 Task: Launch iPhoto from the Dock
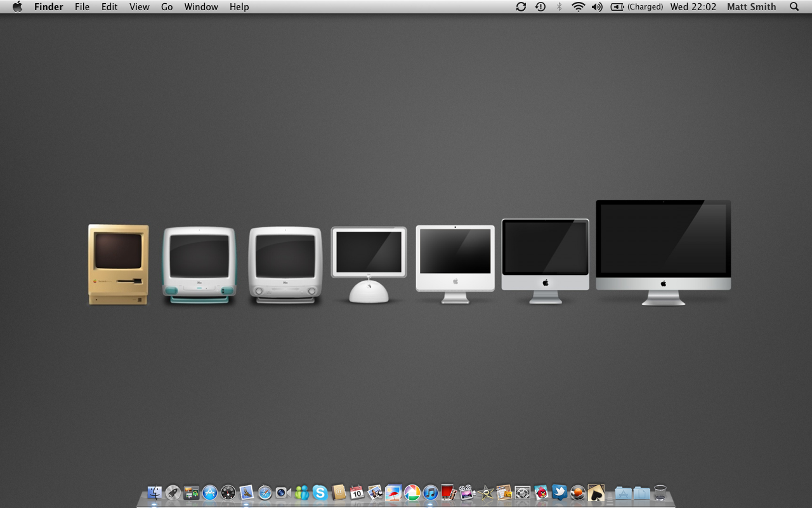pyautogui.click(x=375, y=492)
